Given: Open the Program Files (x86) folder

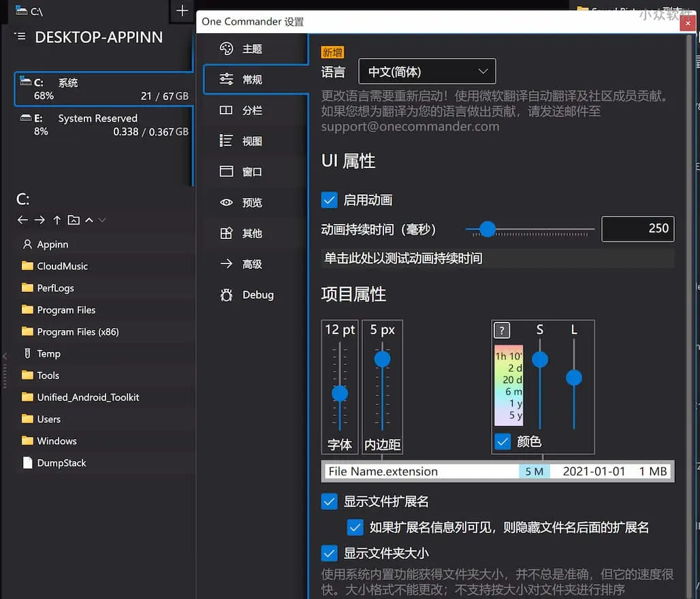Looking at the screenshot, I should [106, 331].
